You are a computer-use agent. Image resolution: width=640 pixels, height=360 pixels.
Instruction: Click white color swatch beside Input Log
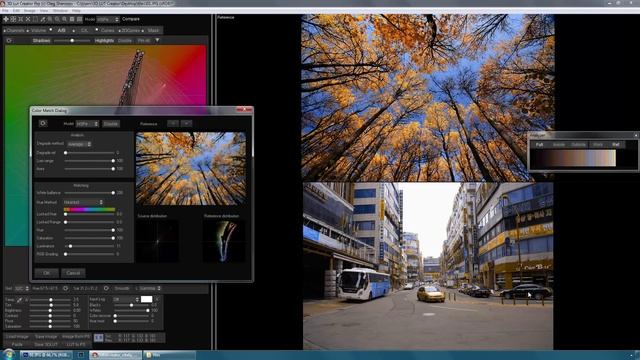tap(147, 299)
